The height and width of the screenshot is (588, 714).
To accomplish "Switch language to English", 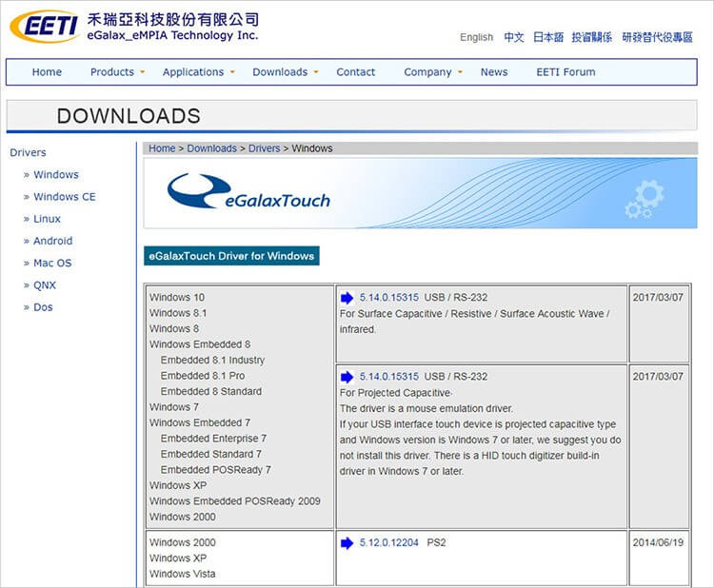I will coord(476,38).
